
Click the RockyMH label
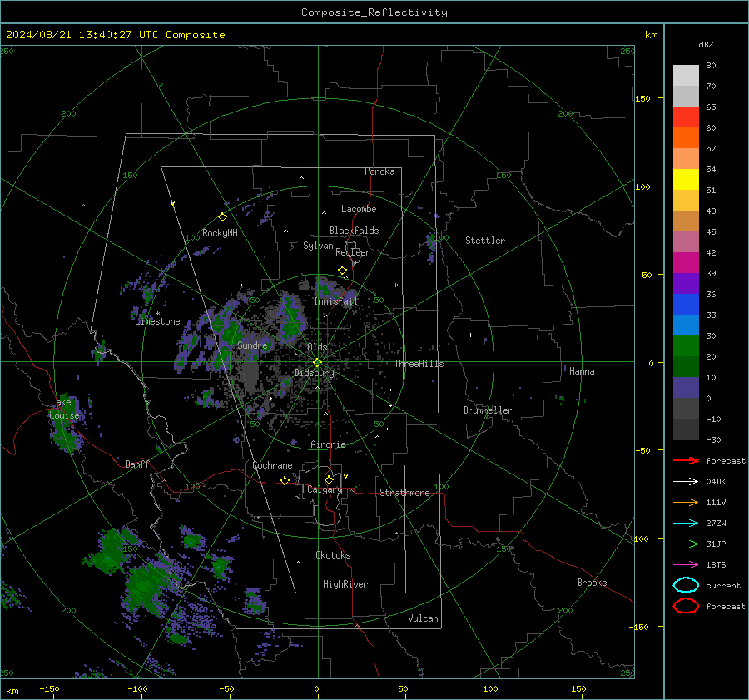click(x=220, y=233)
